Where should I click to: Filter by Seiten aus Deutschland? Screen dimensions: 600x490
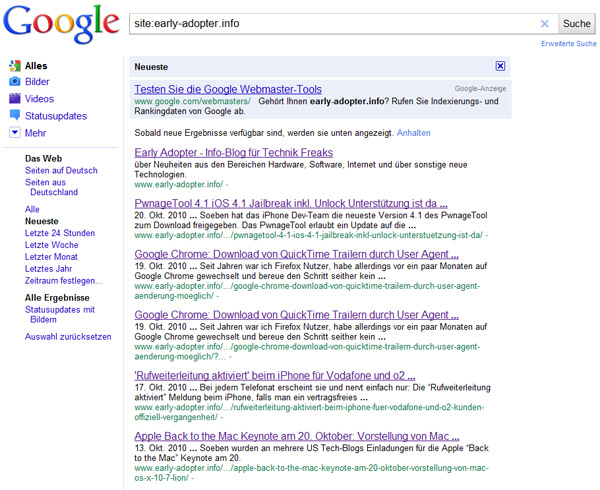(51, 187)
